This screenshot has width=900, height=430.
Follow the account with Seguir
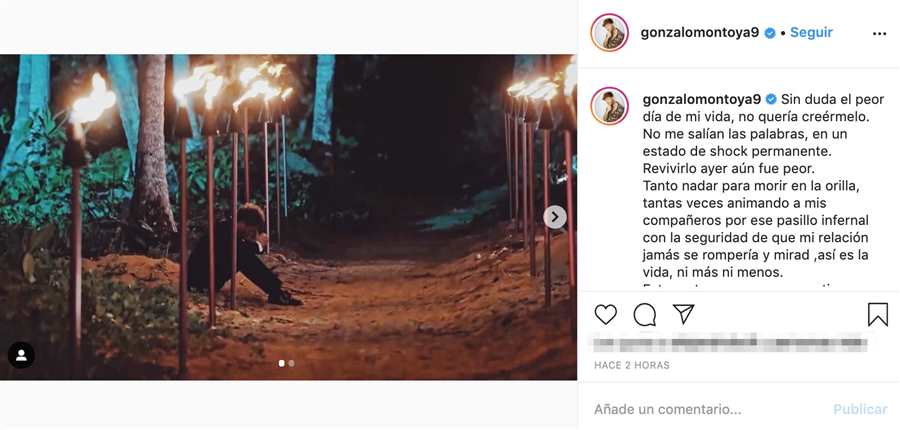(811, 33)
